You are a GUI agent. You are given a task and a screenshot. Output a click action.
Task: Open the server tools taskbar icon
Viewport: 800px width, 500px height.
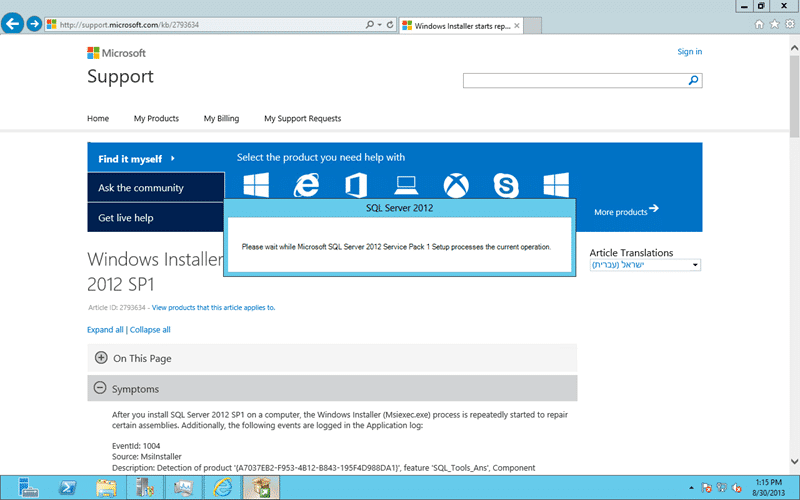tap(145, 488)
